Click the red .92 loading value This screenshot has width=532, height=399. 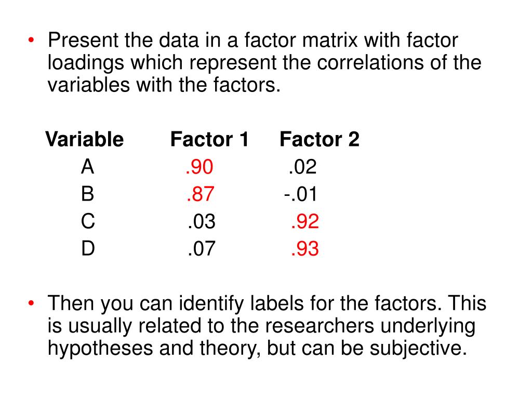[x=304, y=221]
